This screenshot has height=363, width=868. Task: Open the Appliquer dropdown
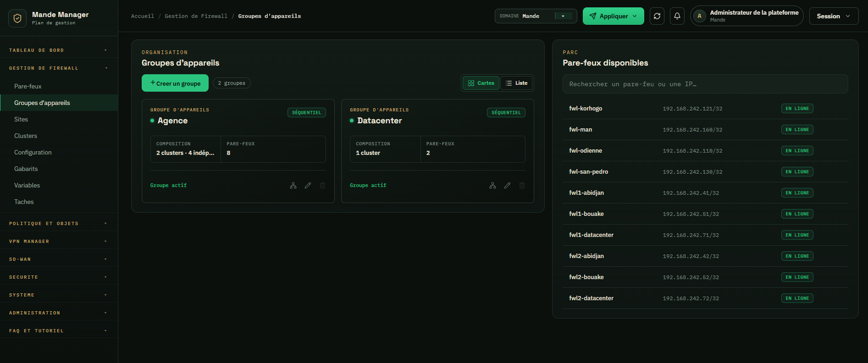[613, 16]
